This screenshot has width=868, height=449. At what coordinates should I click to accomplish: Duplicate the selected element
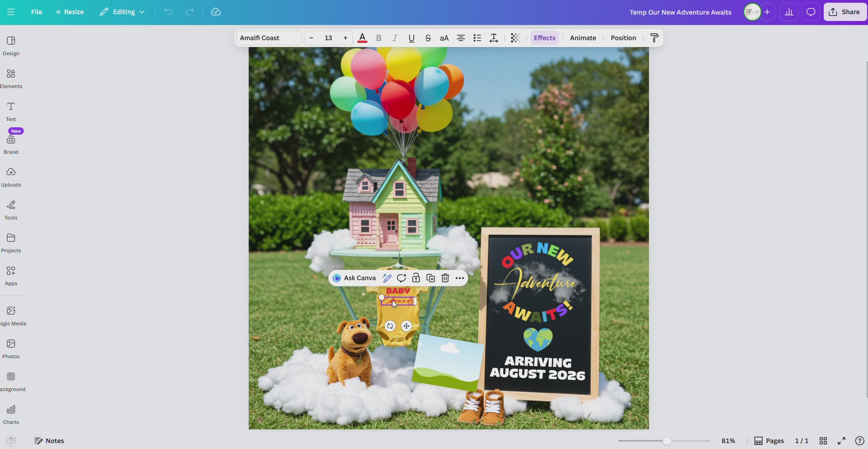430,278
